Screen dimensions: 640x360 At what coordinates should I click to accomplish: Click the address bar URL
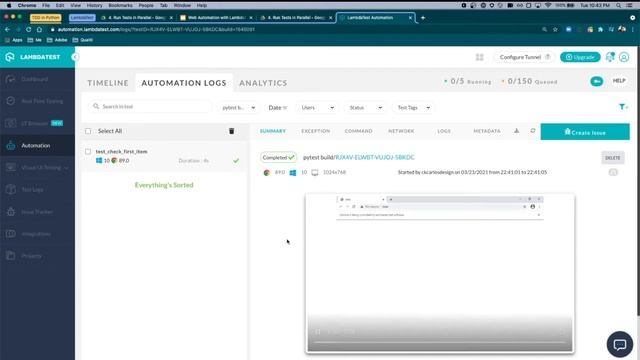(x=156, y=29)
